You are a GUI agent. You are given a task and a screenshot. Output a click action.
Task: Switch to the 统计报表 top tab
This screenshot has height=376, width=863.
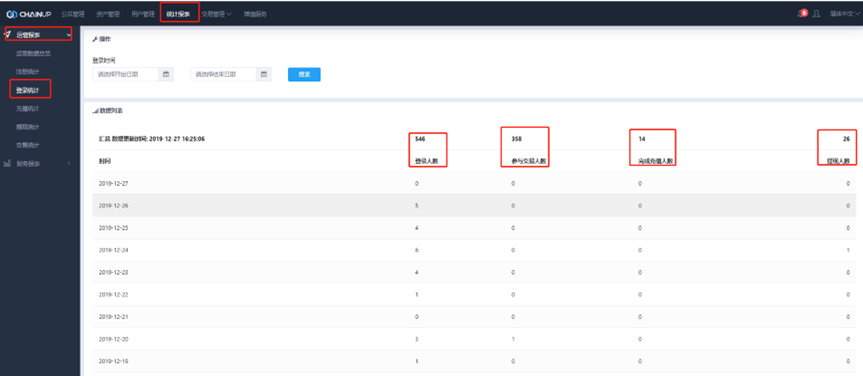(179, 14)
